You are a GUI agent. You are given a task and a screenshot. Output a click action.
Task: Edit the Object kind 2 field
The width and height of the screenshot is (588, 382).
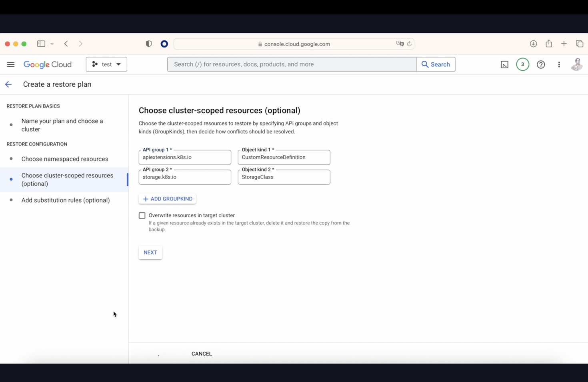pyautogui.click(x=284, y=177)
